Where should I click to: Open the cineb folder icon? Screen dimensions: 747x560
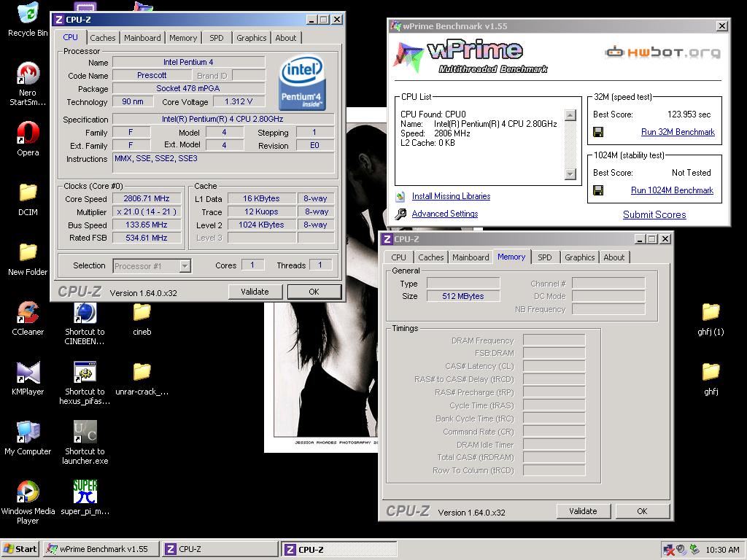[x=142, y=312]
